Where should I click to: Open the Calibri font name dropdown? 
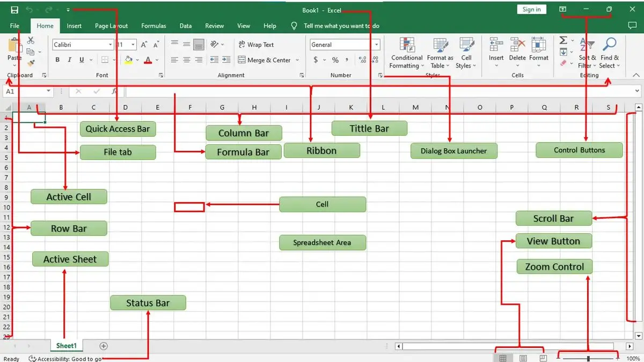pos(111,45)
